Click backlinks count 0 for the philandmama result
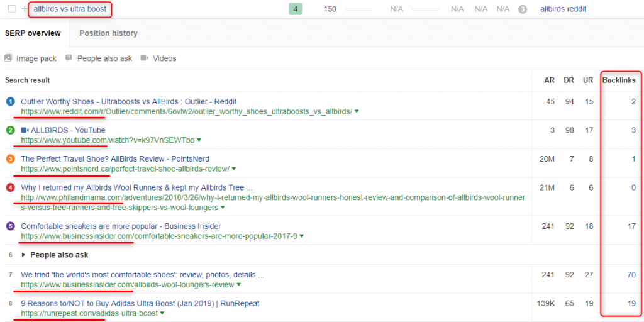644x322 pixels. coord(633,187)
